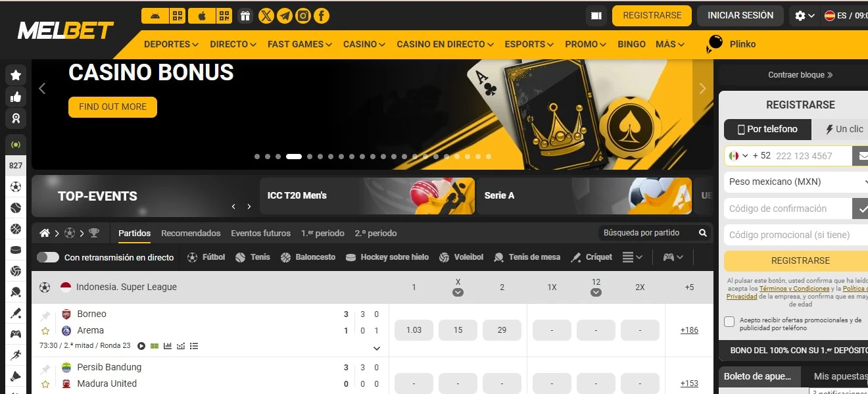Toggle Con retransmisión en directo switch
Image resolution: width=868 pixels, height=394 pixels.
[x=48, y=257]
